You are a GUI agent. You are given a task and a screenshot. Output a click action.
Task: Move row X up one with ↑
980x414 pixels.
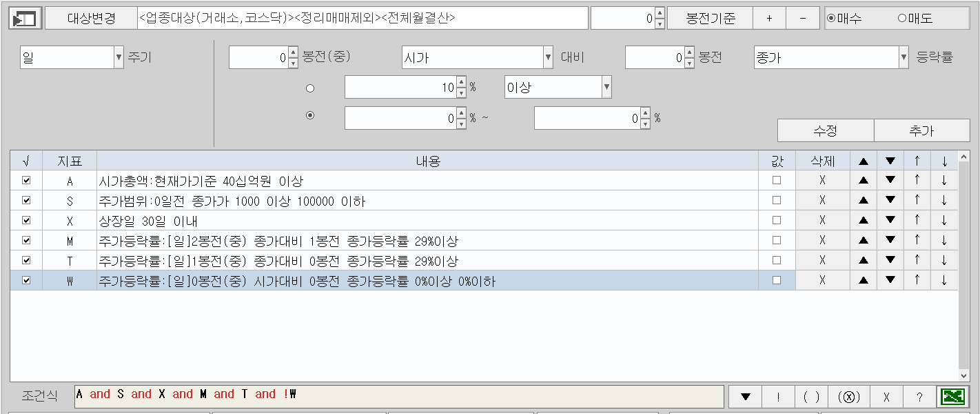point(917,221)
